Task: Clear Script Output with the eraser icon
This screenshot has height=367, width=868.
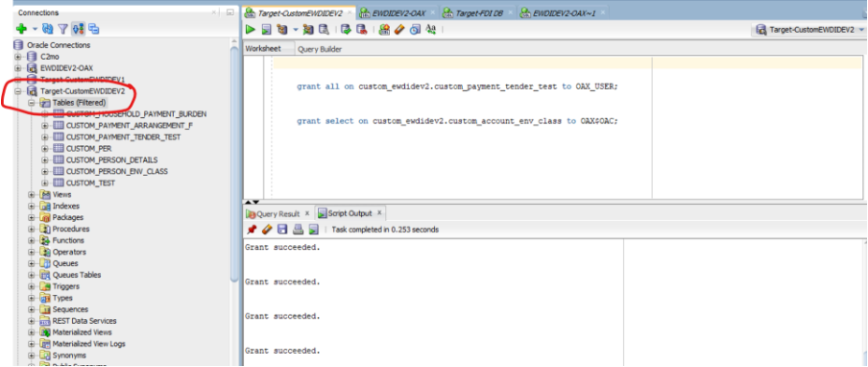Action: 267,230
